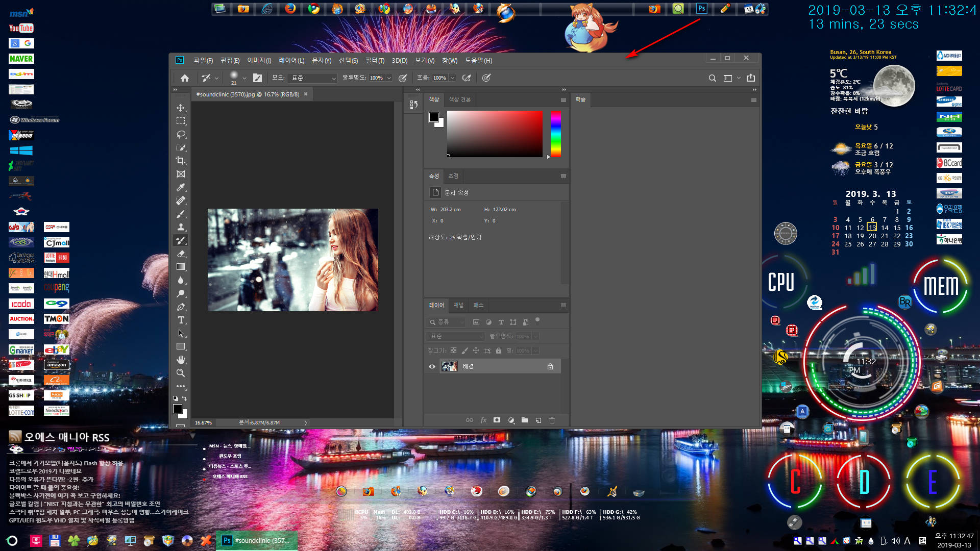Image resolution: width=980 pixels, height=551 pixels.
Task: Open the Edit Toolbar three-dots menu
Action: pyautogui.click(x=181, y=386)
